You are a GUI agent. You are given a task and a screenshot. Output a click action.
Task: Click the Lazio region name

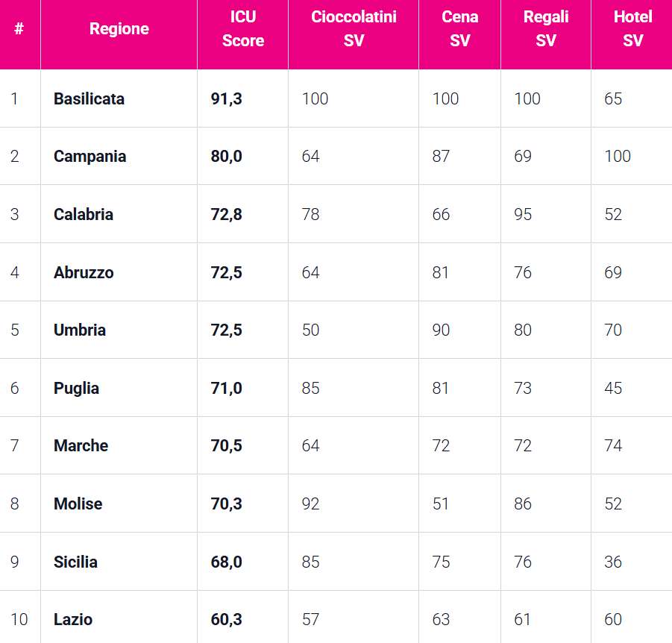point(73,619)
